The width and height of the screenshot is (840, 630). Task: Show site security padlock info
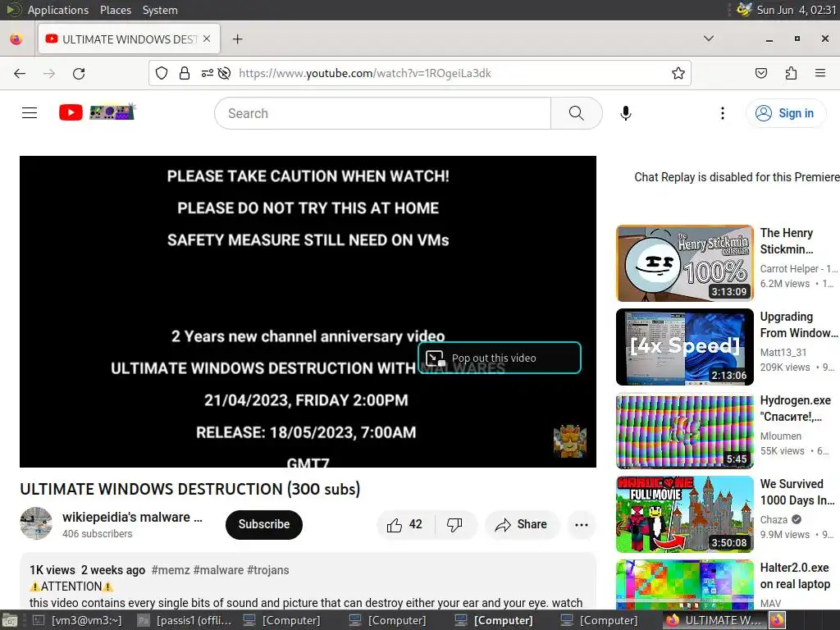tap(185, 73)
